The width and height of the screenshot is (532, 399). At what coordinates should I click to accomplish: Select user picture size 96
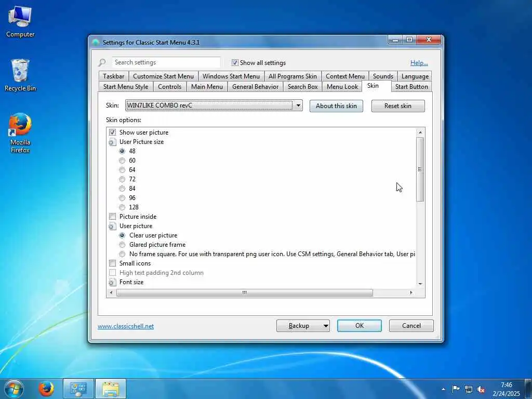coord(122,198)
